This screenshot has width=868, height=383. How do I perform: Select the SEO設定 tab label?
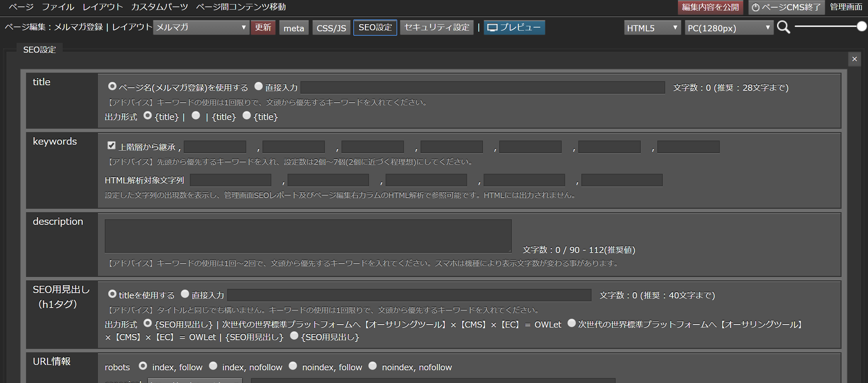pyautogui.click(x=39, y=50)
